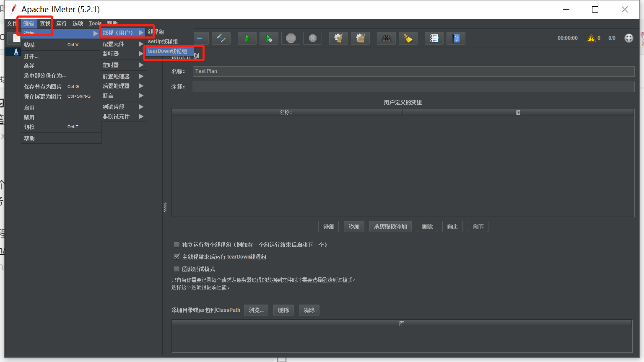Click the yellow warning log icon
This screenshot has height=362, width=644.
(x=591, y=38)
